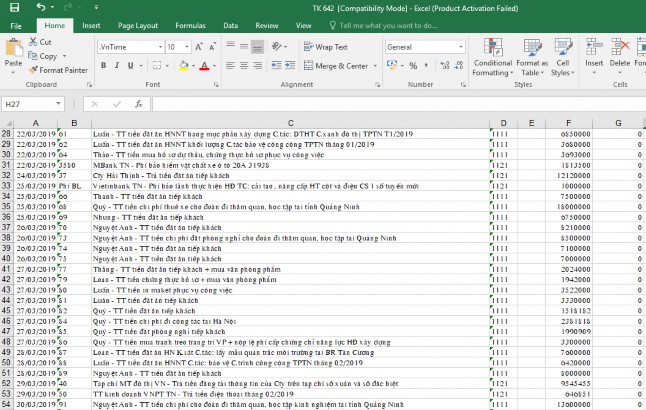Increase font size with the larger A icon
The width and height of the screenshot is (646, 410).
tap(199, 47)
